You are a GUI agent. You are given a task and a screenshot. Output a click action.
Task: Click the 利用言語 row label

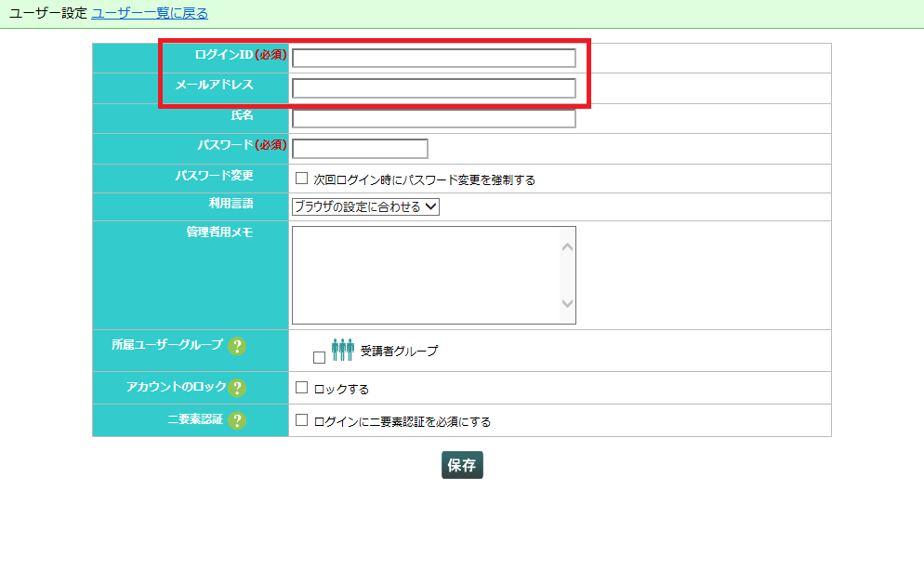tap(231, 204)
